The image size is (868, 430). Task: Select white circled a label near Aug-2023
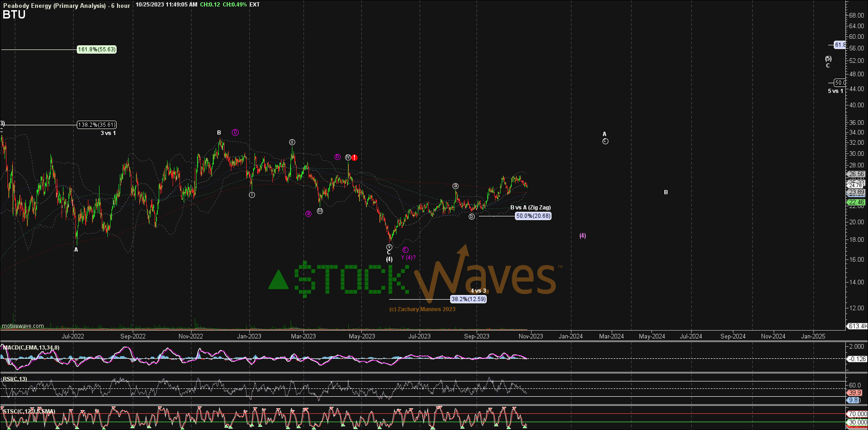point(455,186)
